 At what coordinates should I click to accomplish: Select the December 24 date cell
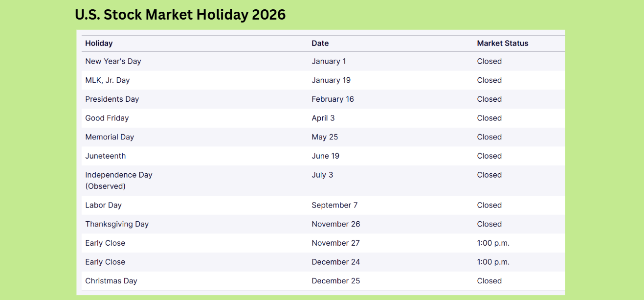pyautogui.click(x=335, y=262)
